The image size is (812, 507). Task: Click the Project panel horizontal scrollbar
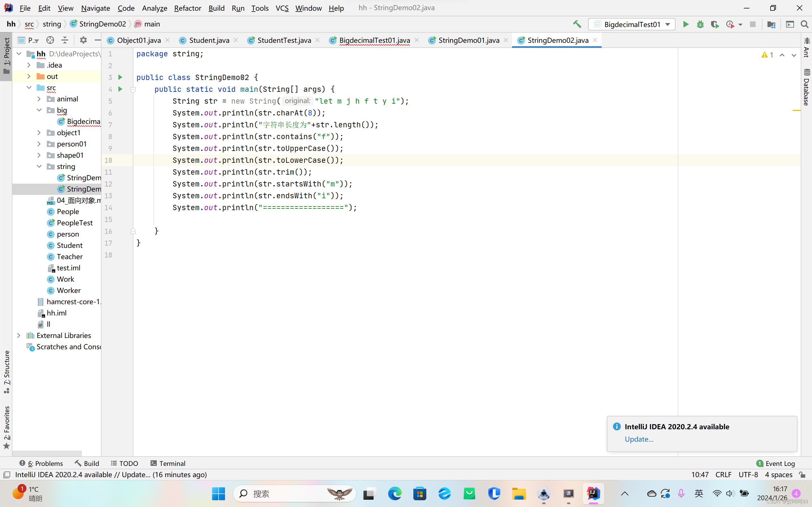pyautogui.click(x=47, y=453)
